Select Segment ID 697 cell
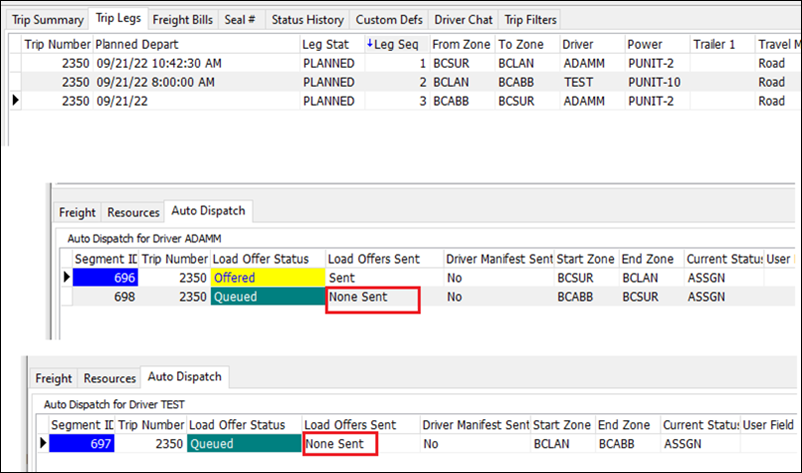 pyautogui.click(x=83, y=443)
